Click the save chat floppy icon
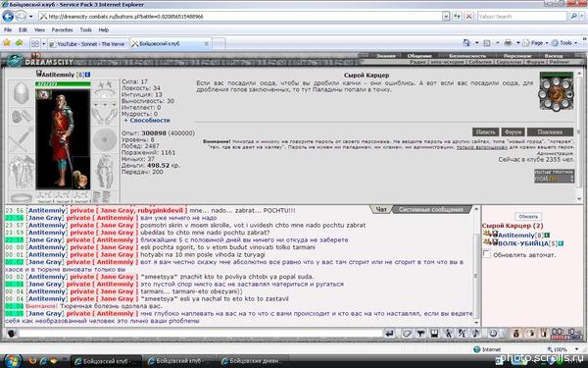This screenshot has width=588, height=368. (x=434, y=333)
